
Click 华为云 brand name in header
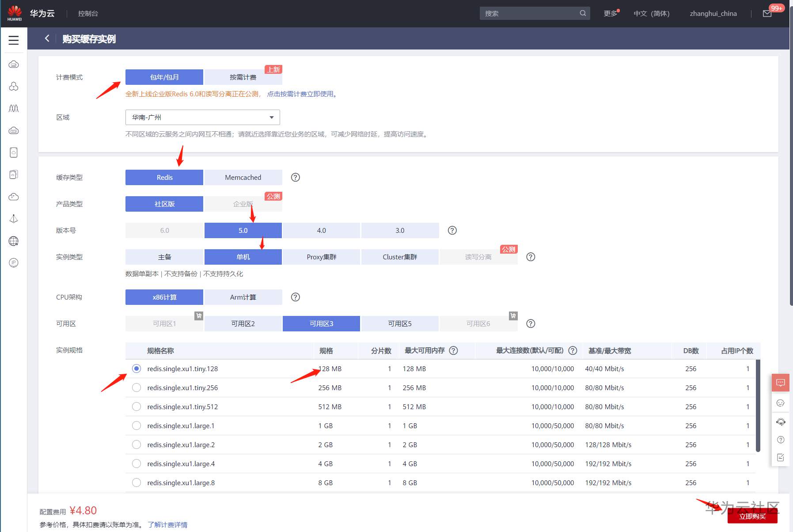pyautogui.click(x=42, y=13)
